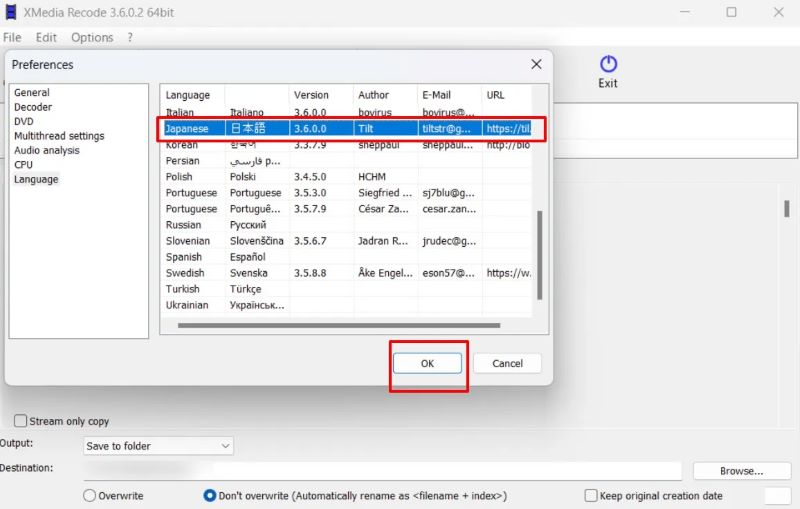Click the Cancel button
This screenshot has height=509, width=800.
click(x=507, y=363)
